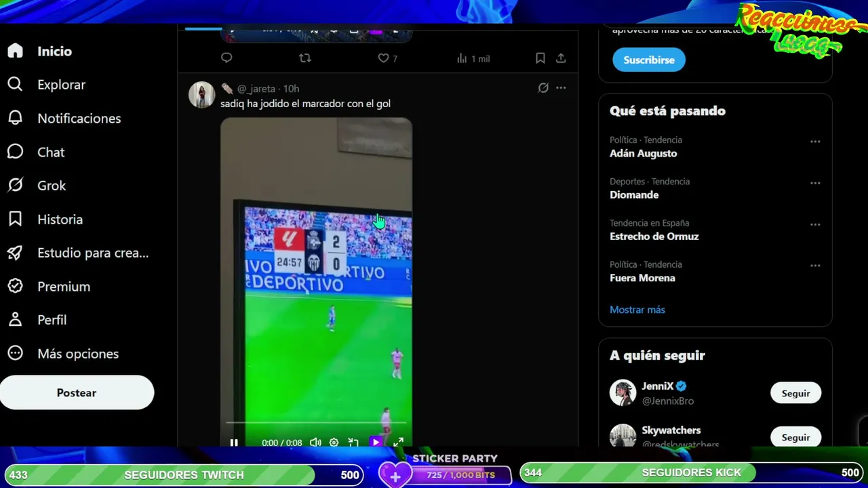Click the Premium badge icon

[x=15, y=286]
